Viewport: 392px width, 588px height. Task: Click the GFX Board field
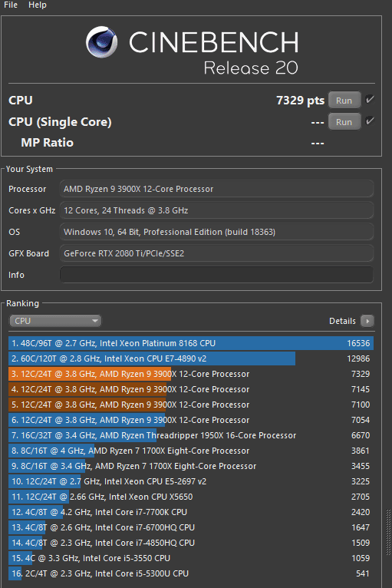coord(216,253)
